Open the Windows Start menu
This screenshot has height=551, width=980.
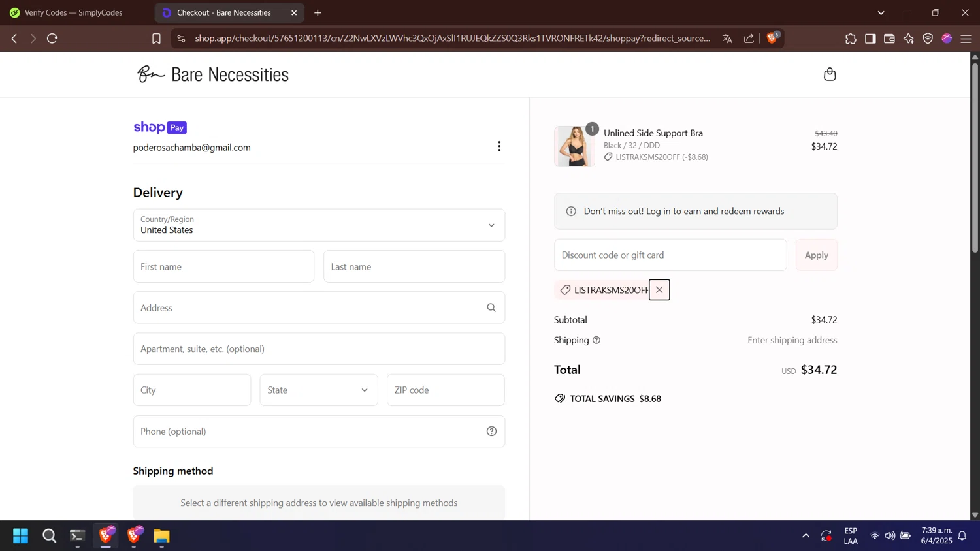point(20,536)
